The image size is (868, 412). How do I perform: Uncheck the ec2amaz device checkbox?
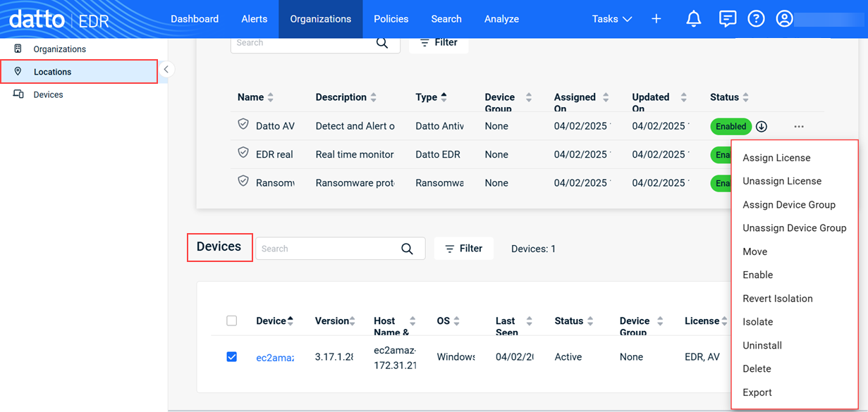(x=231, y=357)
